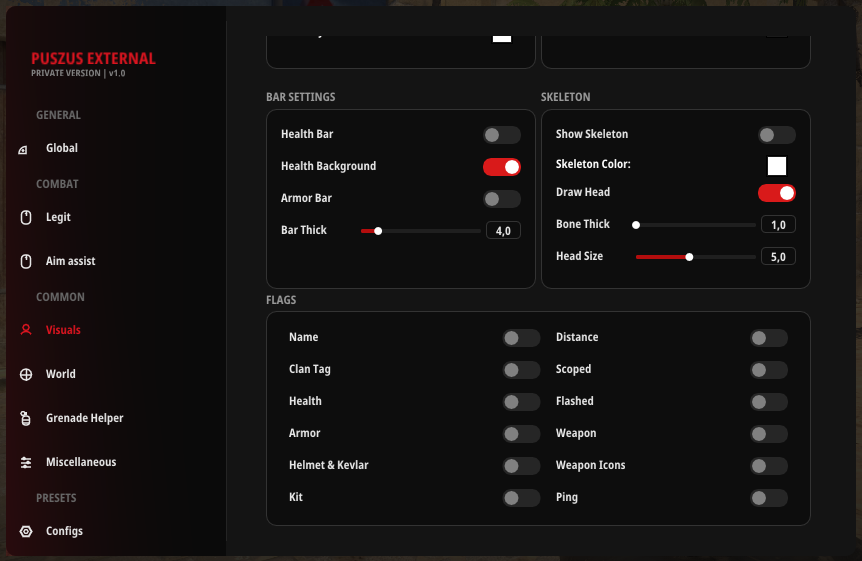
Task: Open World via the globe icon
Action: 26,374
